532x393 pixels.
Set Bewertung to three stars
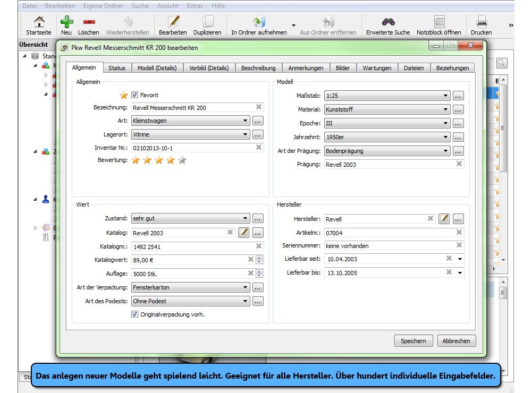coord(159,160)
